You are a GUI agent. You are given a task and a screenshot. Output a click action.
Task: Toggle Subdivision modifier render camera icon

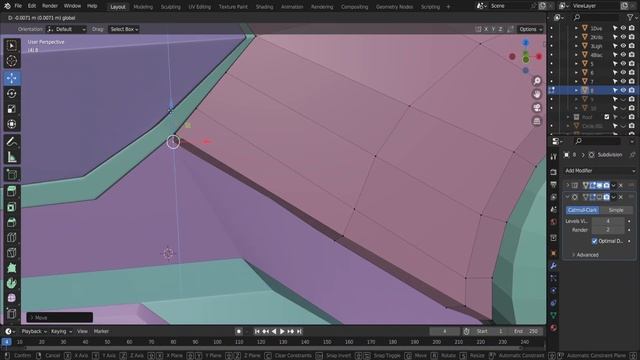607,197
